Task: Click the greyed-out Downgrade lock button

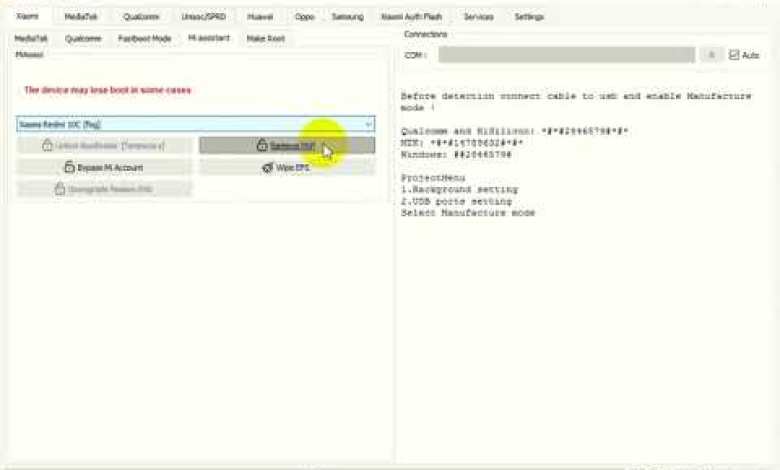Action: (103, 189)
